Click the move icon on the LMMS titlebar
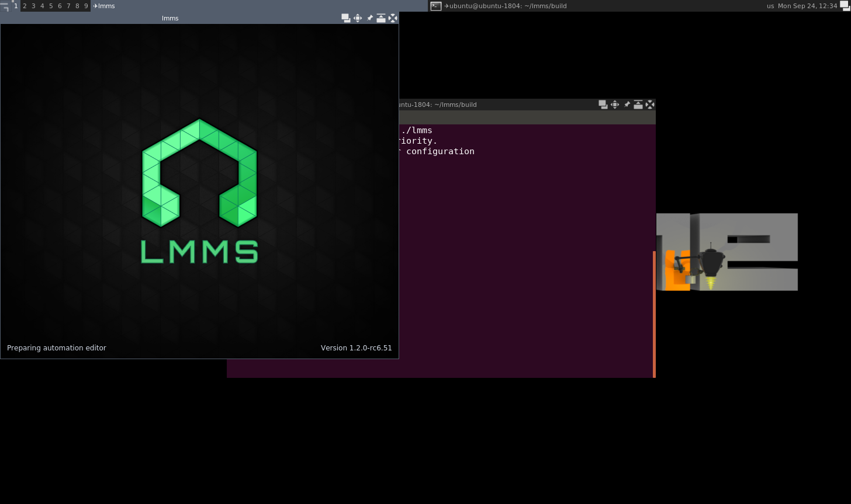This screenshot has height=504, width=851. [x=358, y=18]
